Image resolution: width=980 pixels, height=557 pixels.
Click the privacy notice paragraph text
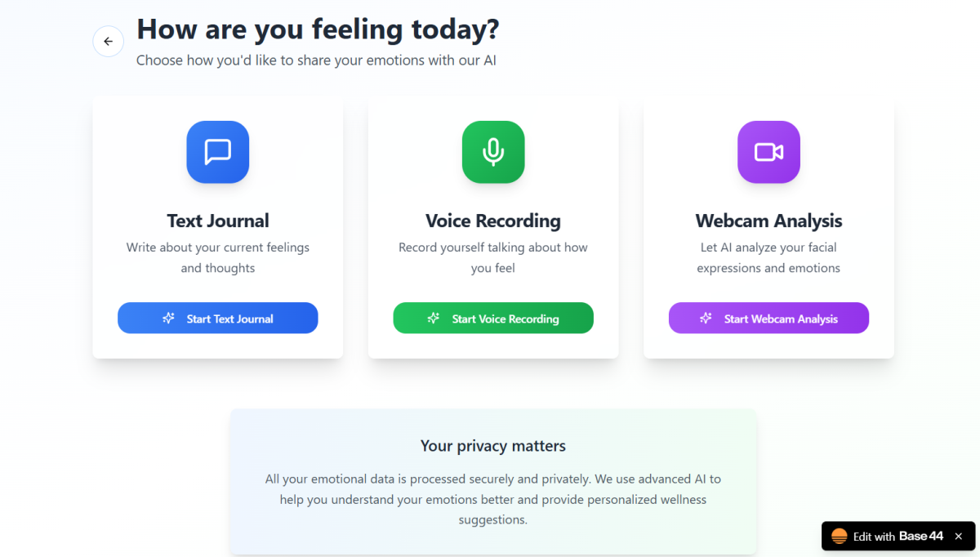pos(493,499)
